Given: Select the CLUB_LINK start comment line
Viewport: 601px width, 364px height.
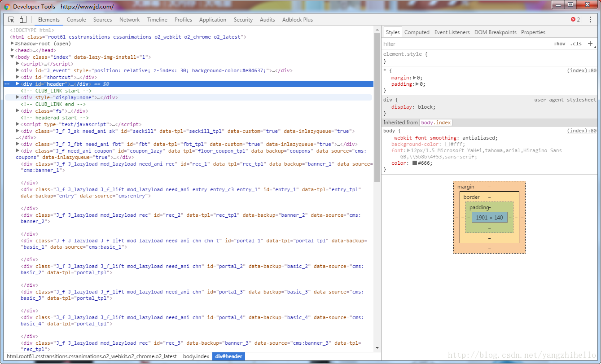Looking at the screenshot, I should click(56, 91).
